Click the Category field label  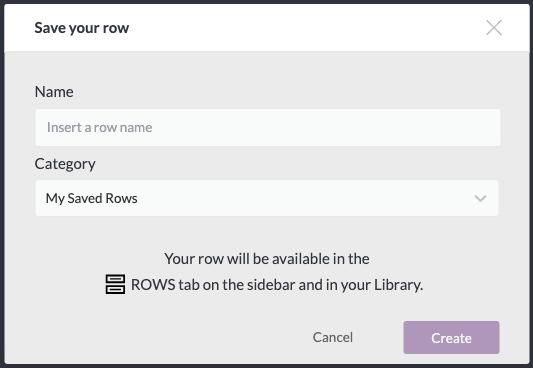pyautogui.click(x=65, y=164)
